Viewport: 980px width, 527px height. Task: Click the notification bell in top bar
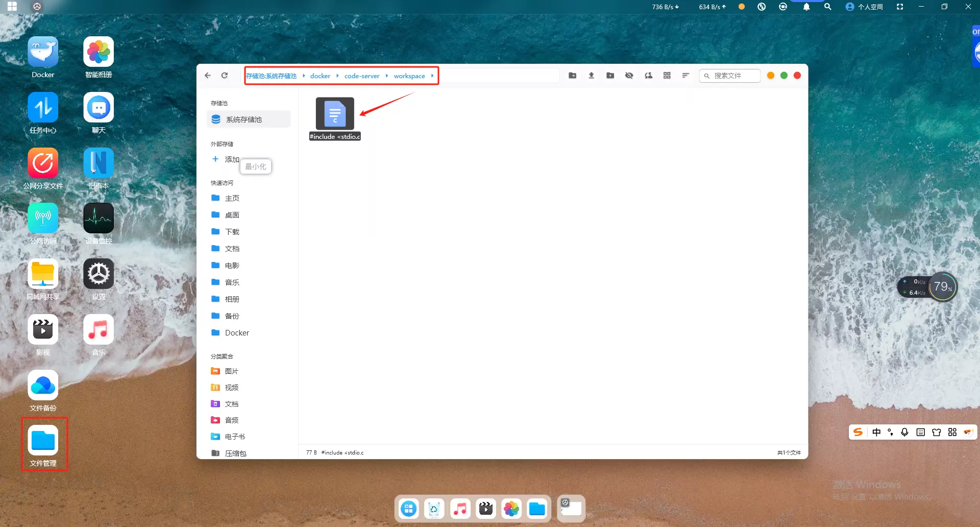coord(806,7)
